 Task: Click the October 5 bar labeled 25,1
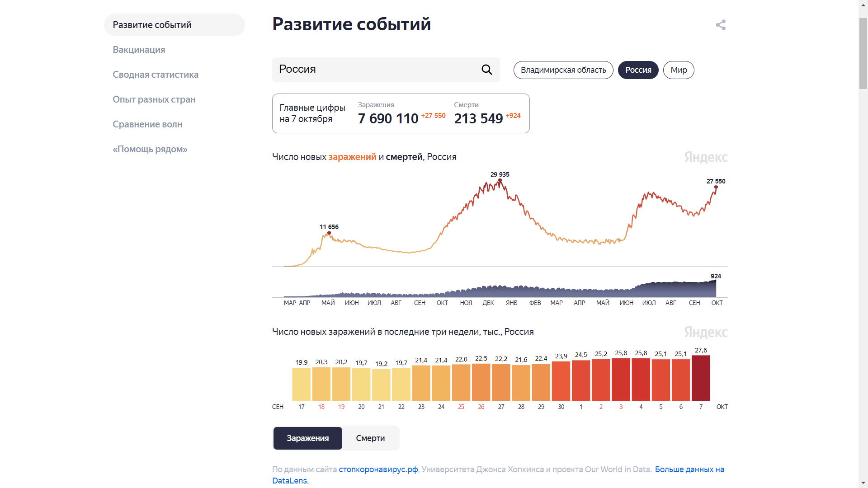point(661,380)
